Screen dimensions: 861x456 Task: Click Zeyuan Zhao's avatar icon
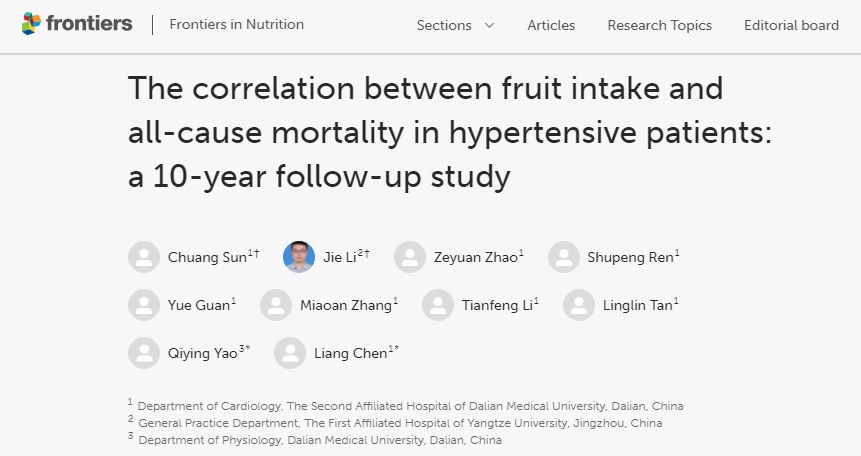coord(410,257)
